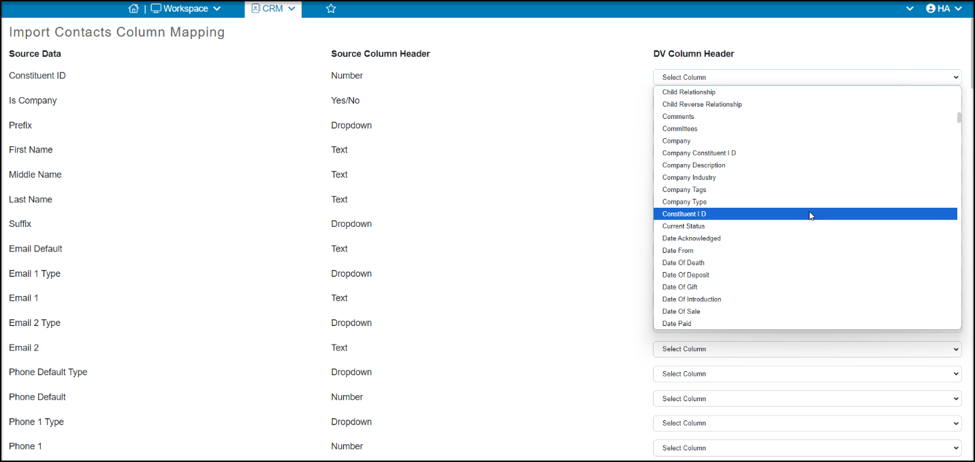Click the dropdown list scrollbar thumb
This screenshot has width=975, height=462.
click(959, 118)
